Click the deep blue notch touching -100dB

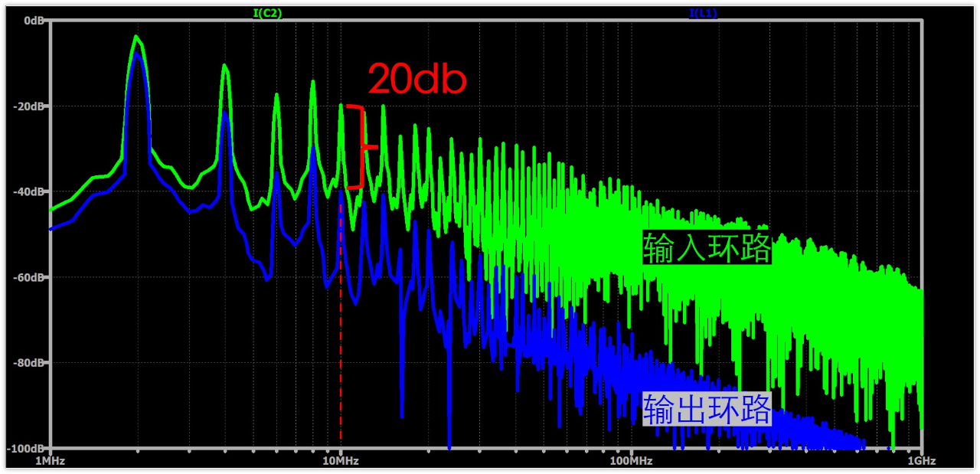449,443
